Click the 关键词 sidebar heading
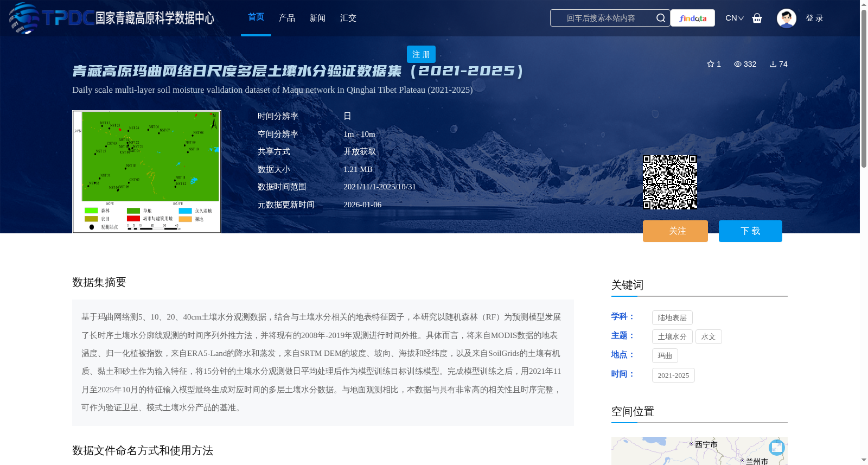 (x=627, y=285)
